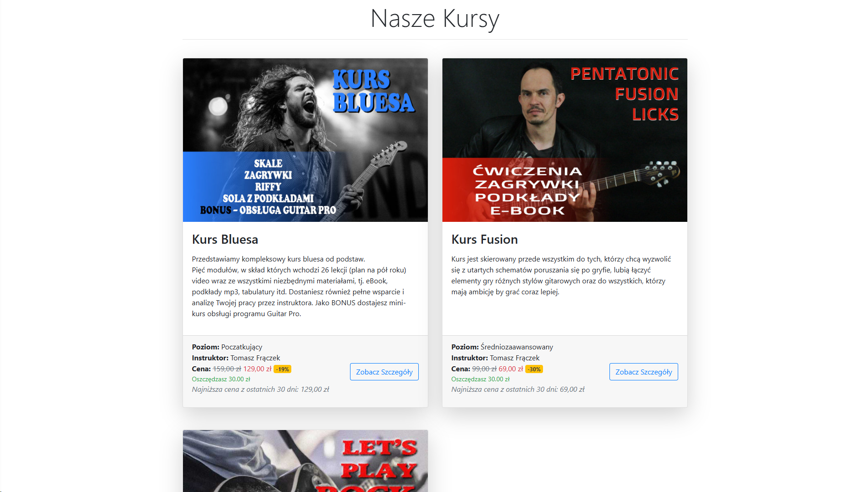Click the Pentatonic Fusion Licks cover image
The width and height of the screenshot is (868, 492).
(565, 140)
